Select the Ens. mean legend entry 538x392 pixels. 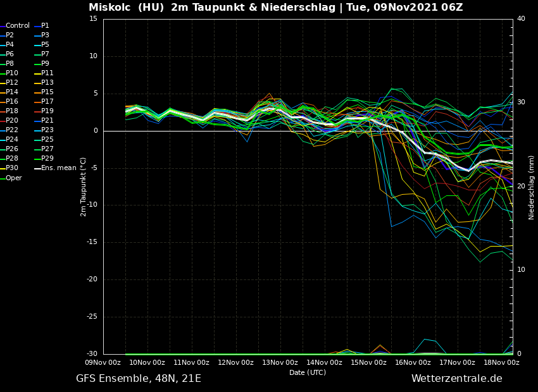pos(58,168)
